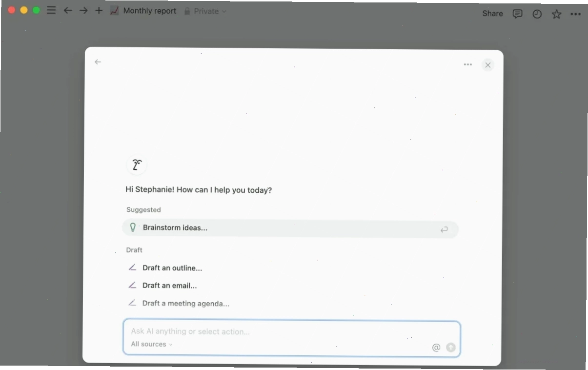The height and width of the screenshot is (370, 588).
Task: Create a new page with the plus icon
Action: [x=99, y=10]
